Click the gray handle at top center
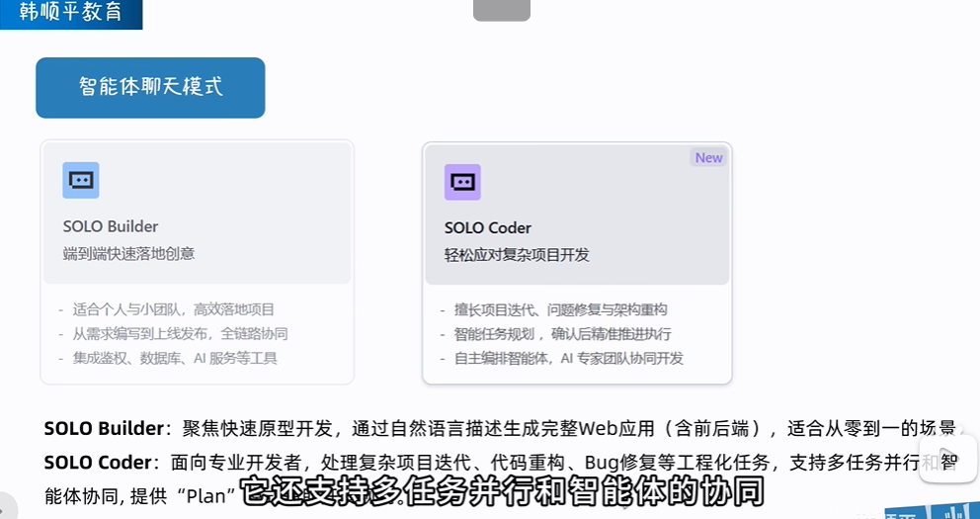Screen dimensions: 980x519 click(x=501, y=9)
